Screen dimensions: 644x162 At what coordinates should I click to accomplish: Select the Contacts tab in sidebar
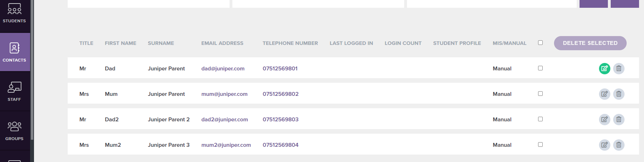point(15,52)
